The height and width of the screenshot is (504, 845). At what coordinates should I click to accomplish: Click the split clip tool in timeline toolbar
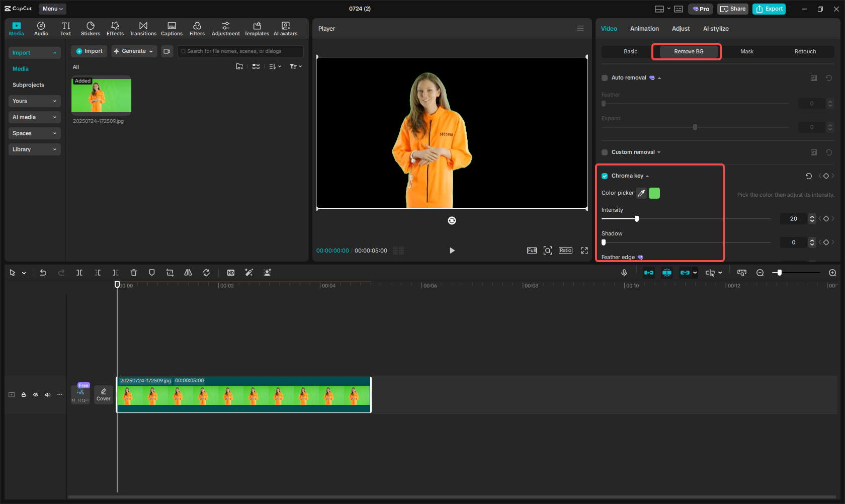(79, 273)
